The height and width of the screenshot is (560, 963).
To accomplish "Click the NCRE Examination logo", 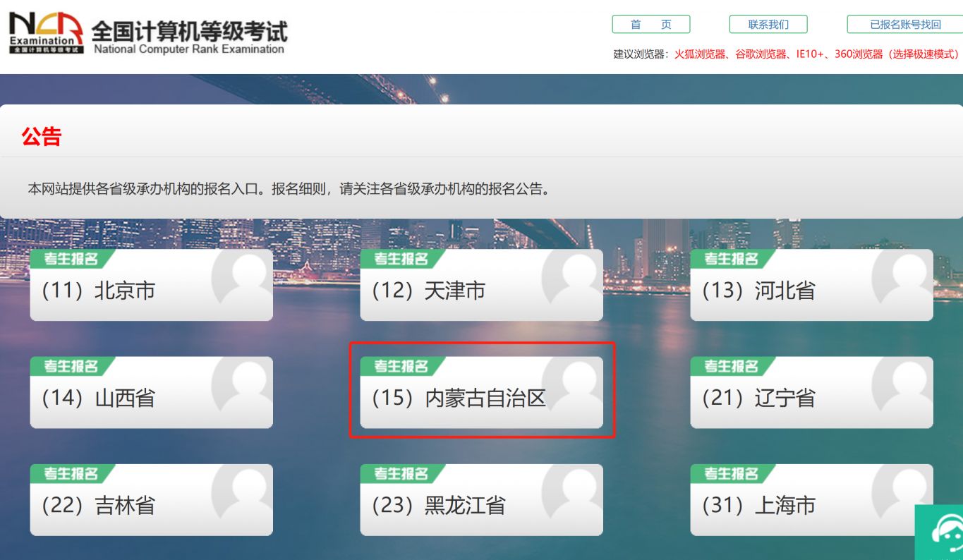I will tap(46, 33).
